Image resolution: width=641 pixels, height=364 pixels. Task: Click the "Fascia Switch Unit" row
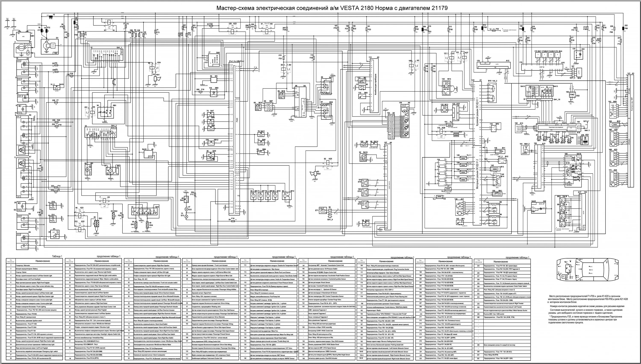tap(94, 289)
